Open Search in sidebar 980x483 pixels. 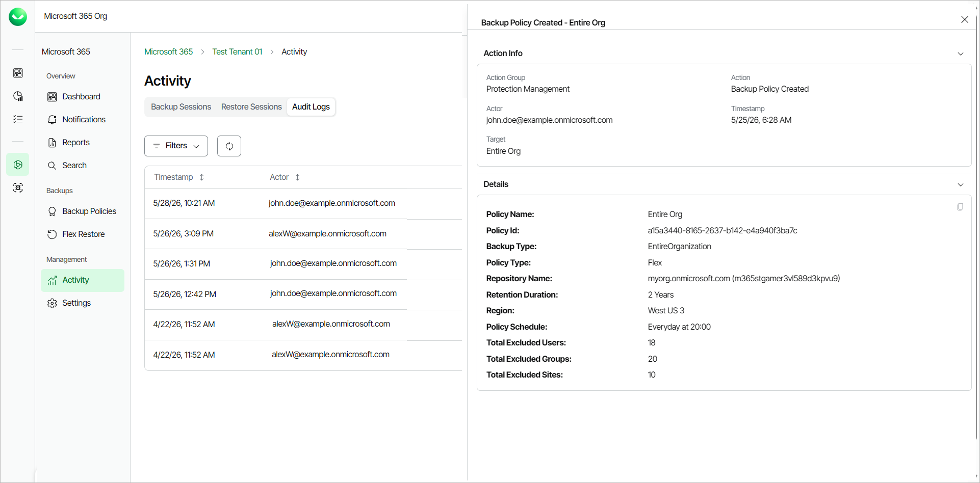tap(83, 166)
